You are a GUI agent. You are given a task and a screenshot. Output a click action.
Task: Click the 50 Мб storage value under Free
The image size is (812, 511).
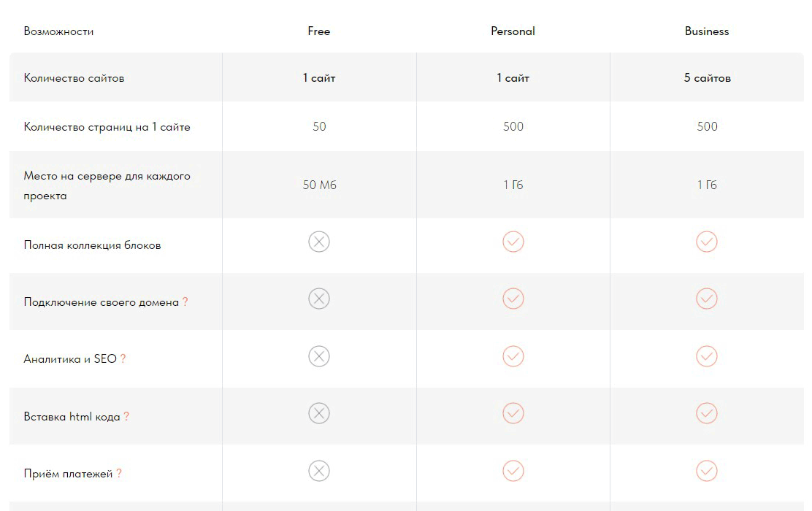(x=319, y=185)
